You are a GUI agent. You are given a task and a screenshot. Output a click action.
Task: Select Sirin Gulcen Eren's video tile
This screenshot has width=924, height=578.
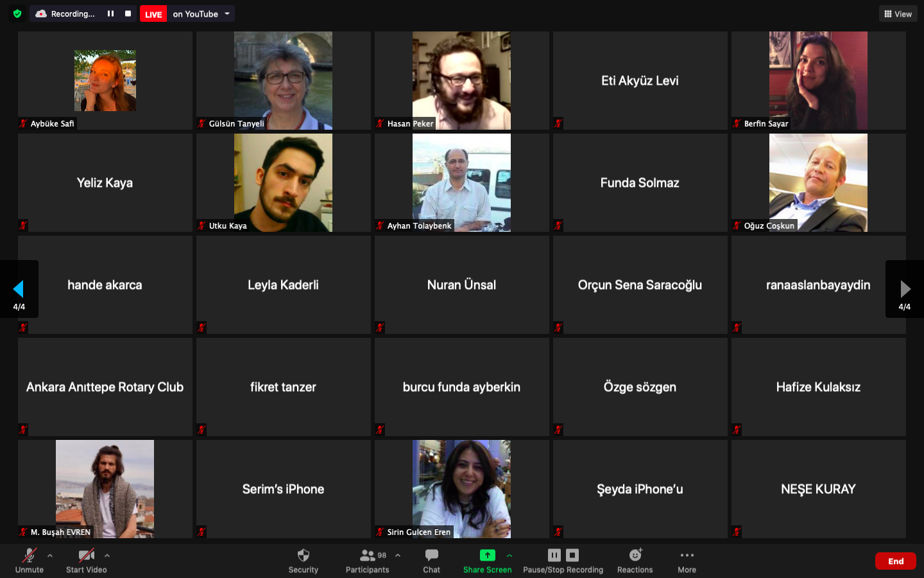462,489
